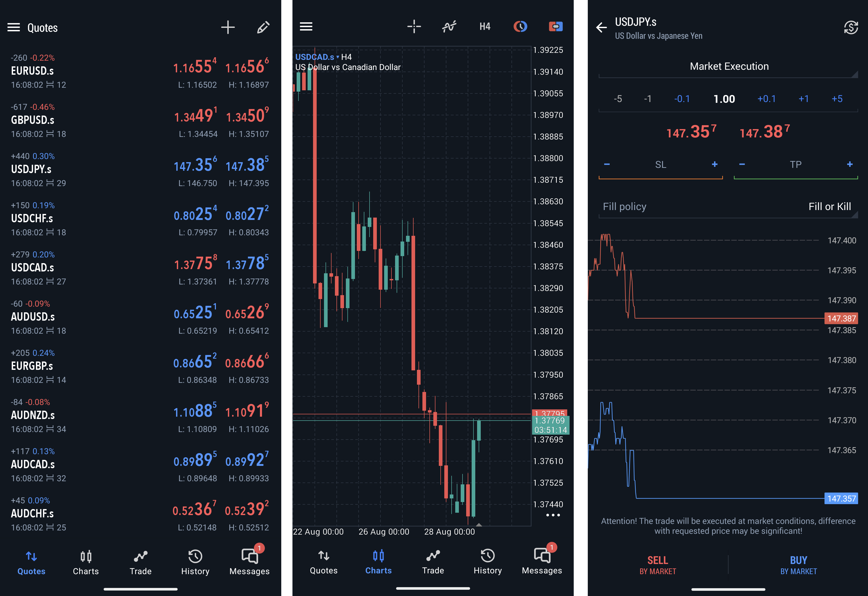Open the Market Execution order type dropdown
The height and width of the screenshot is (596, 868).
[728, 66]
